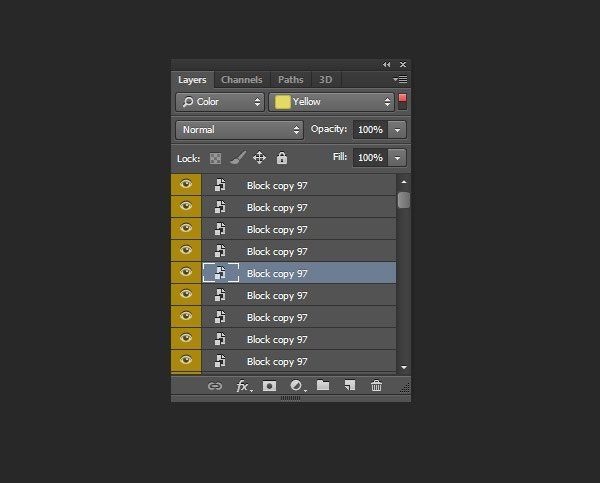Open the Yellow color filter dropdown
The image size is (600, 483).
point(331,102)
